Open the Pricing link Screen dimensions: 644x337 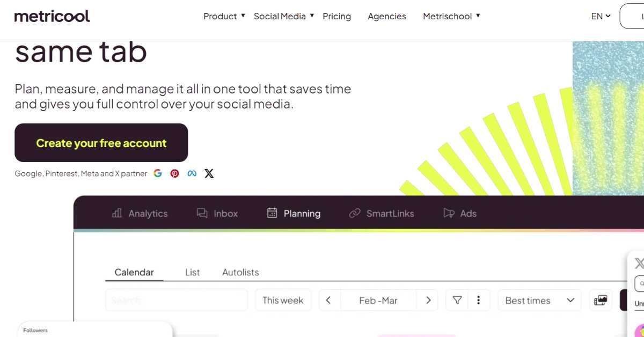[336, 16]
